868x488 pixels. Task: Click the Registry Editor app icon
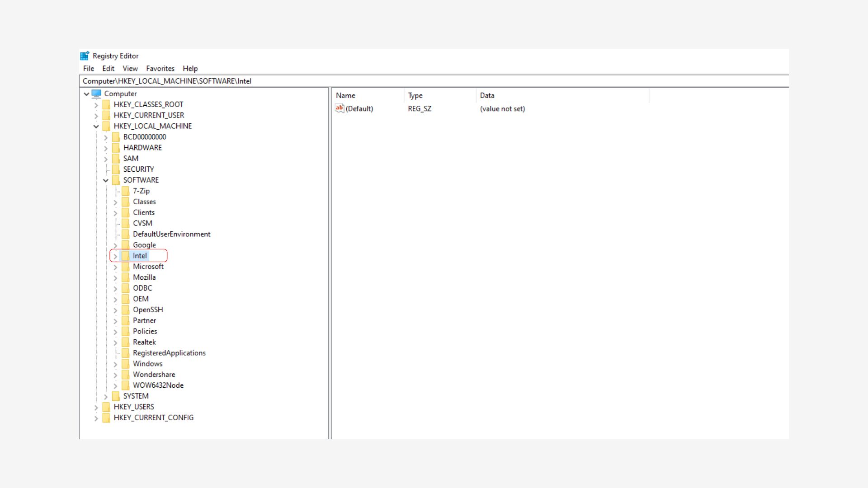[85, 56]
